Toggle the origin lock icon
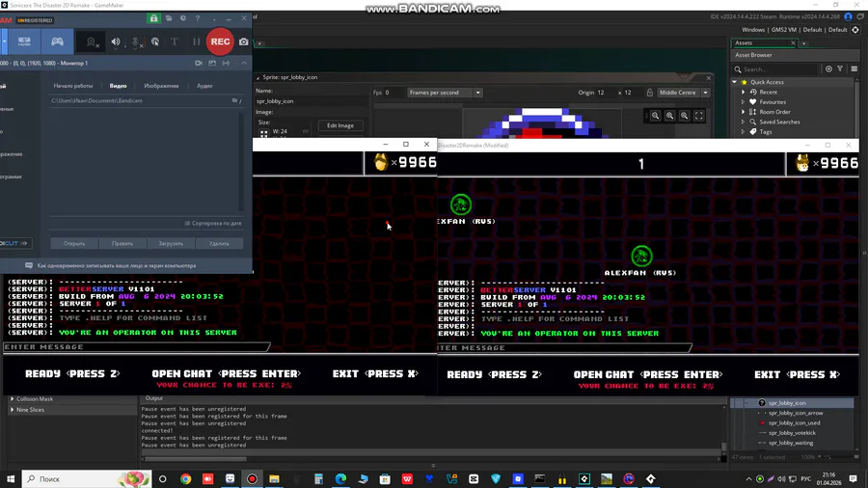 coord(649,93)
